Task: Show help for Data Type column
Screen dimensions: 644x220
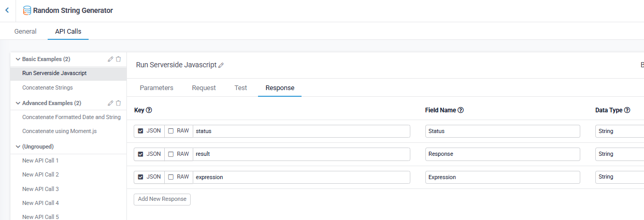Action: (627, 110)
